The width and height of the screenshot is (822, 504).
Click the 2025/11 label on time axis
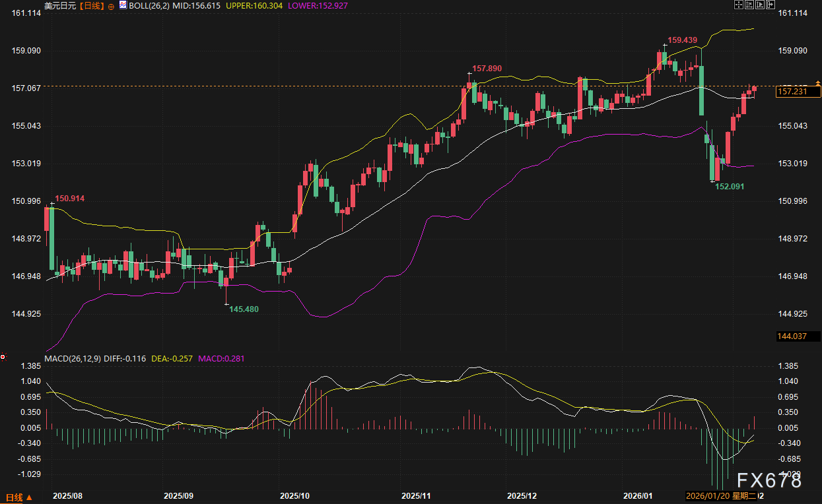tap(416, 495)
